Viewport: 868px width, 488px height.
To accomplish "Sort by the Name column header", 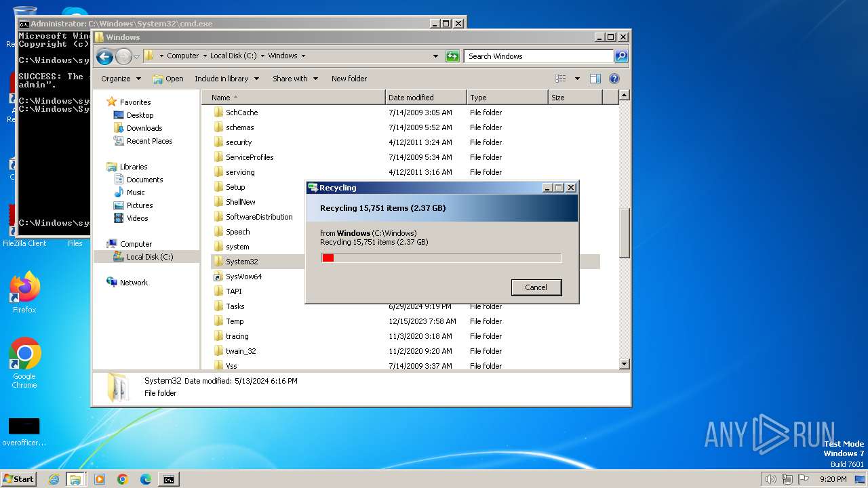I will pos(293,98).
